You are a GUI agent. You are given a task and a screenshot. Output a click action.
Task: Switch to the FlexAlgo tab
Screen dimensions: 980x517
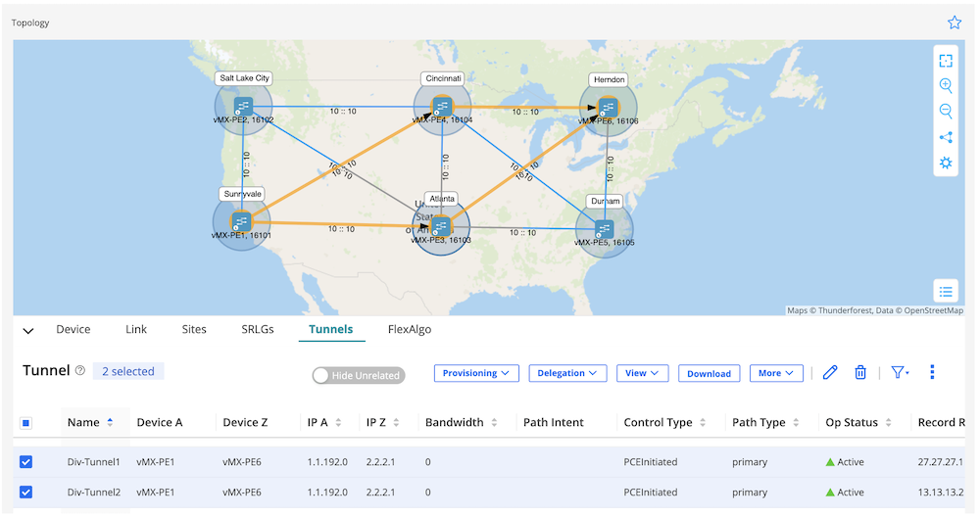(410, 330)
